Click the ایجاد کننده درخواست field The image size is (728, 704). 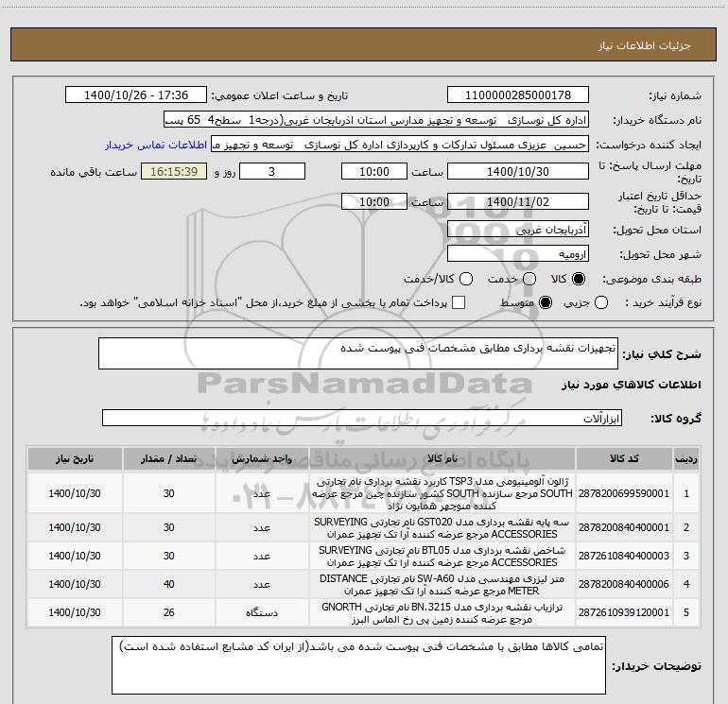[x=400, y=145]
